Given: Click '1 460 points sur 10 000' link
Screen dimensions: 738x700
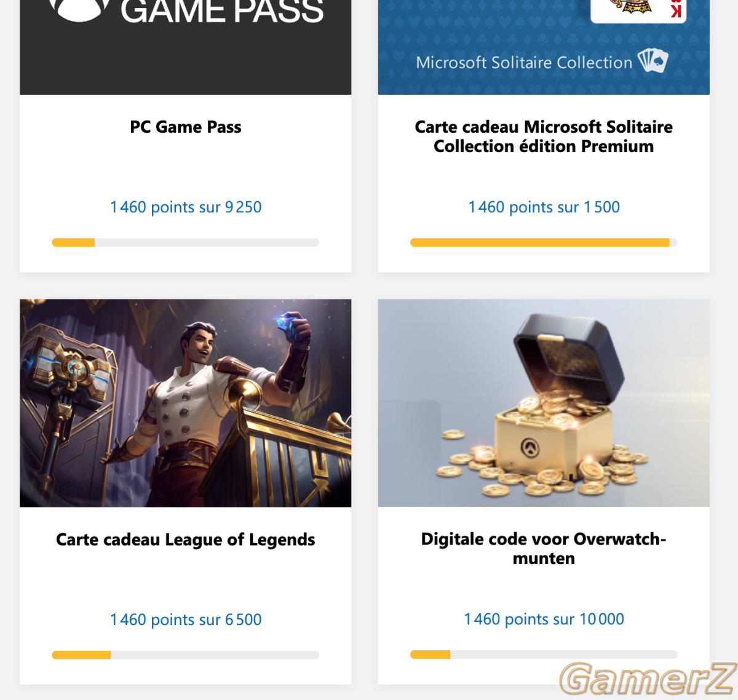Looking at the screenshot, I should (544, 619).
